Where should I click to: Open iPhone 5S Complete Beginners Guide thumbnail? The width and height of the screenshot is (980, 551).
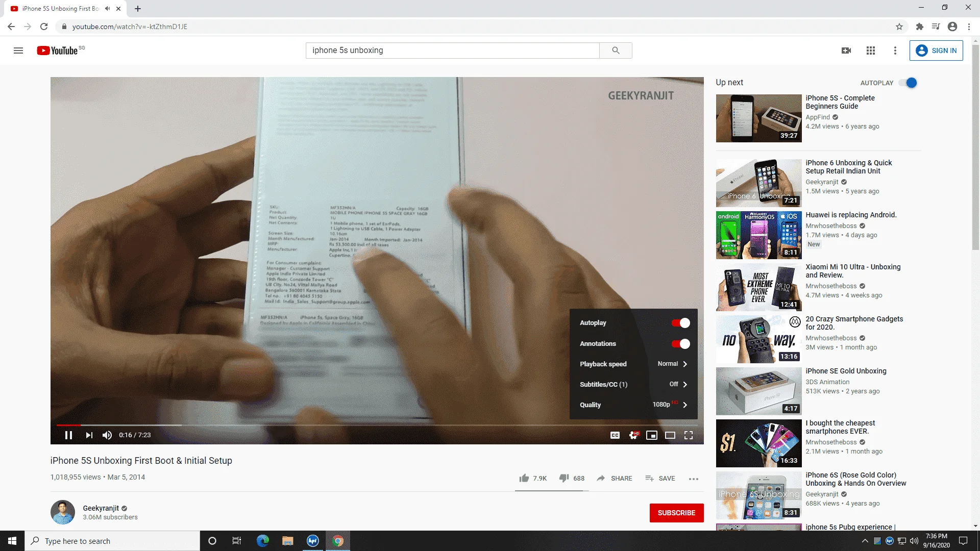tap(758, 118)
